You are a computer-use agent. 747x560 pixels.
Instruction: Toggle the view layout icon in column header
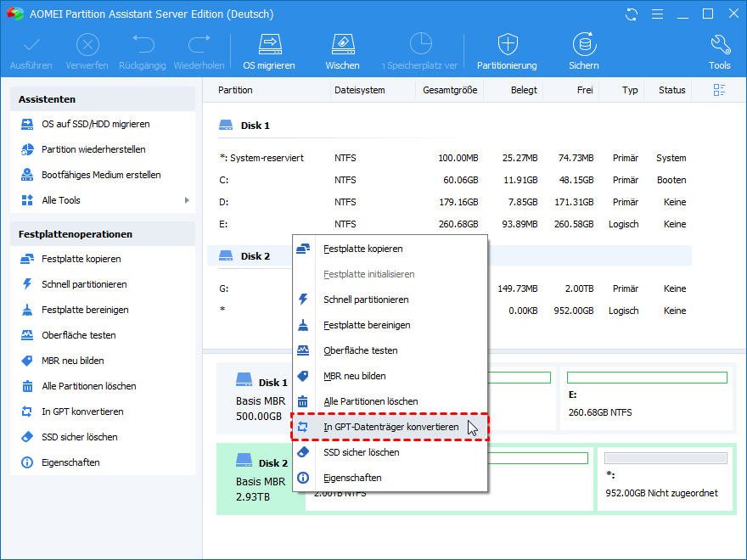click(719, 90)
